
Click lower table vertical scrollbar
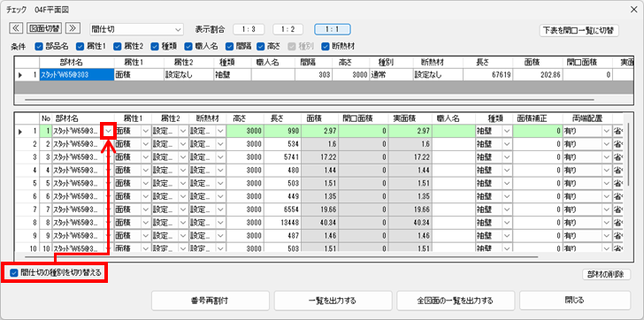[x=628, y=154]
